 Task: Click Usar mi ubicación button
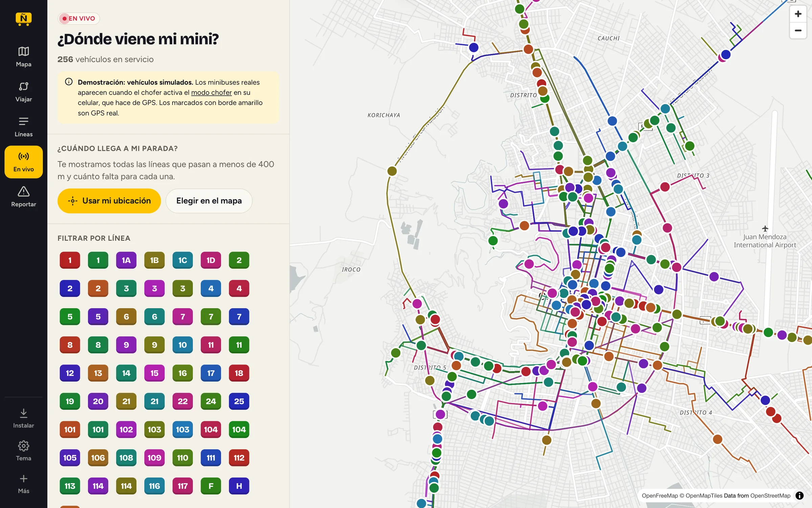click(x=109, y=201)
